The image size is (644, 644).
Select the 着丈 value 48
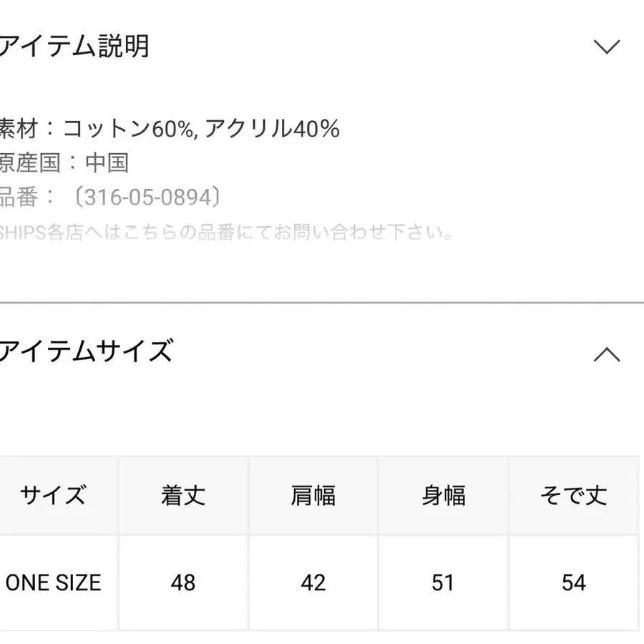coord(181,582)
